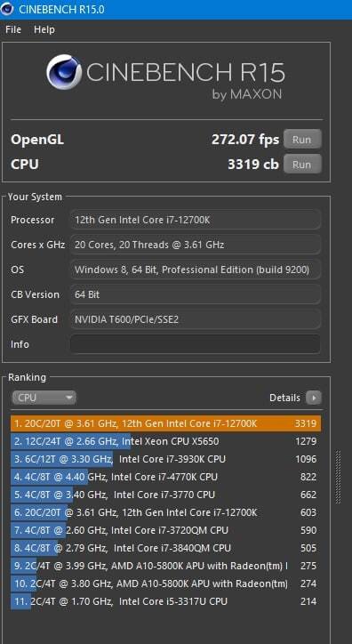Expand the CPU ranking dropdown
Screen dimensions: 352x644
(44, 398)
